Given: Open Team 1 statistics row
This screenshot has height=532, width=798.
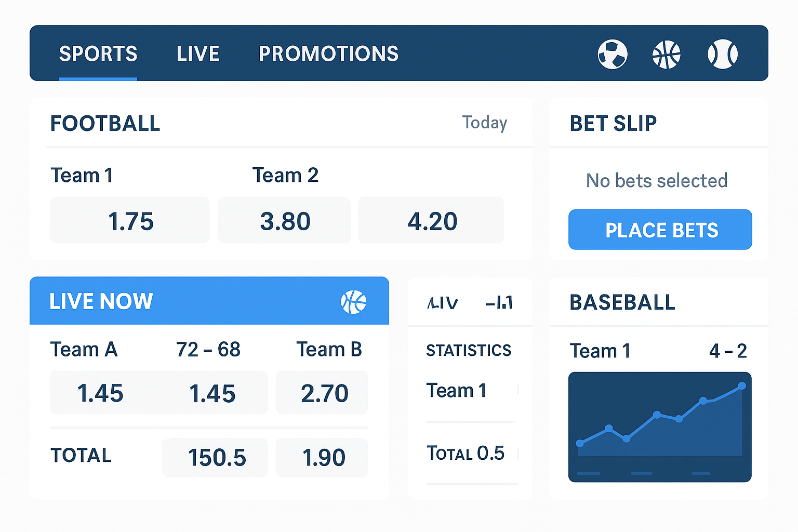Looking at the screenshot, I should 470,391.
